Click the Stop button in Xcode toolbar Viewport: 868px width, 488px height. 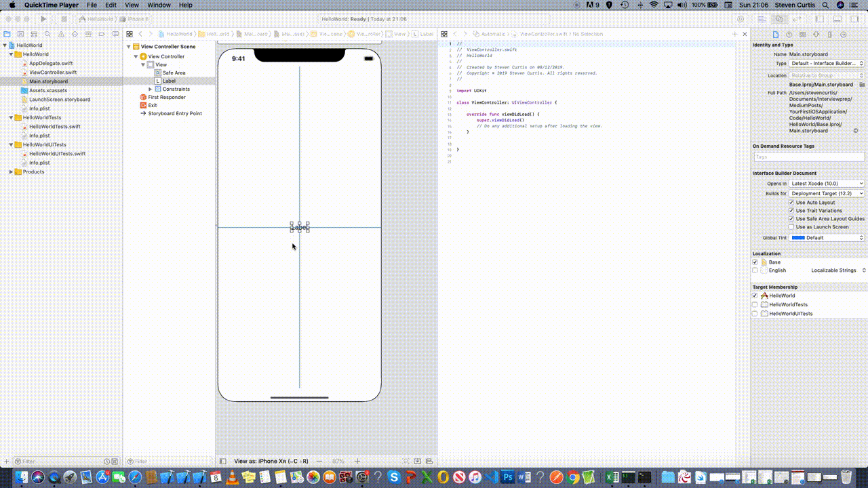pos(64,19)
